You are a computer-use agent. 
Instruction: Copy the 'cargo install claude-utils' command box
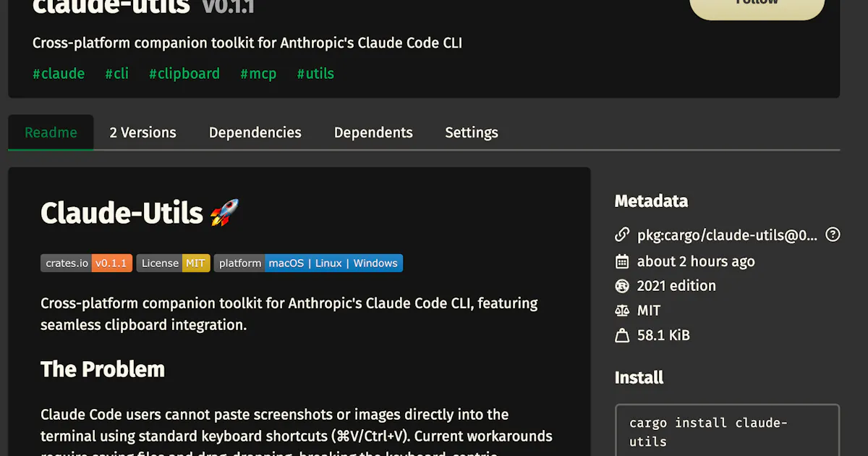[x=727, y=432]
